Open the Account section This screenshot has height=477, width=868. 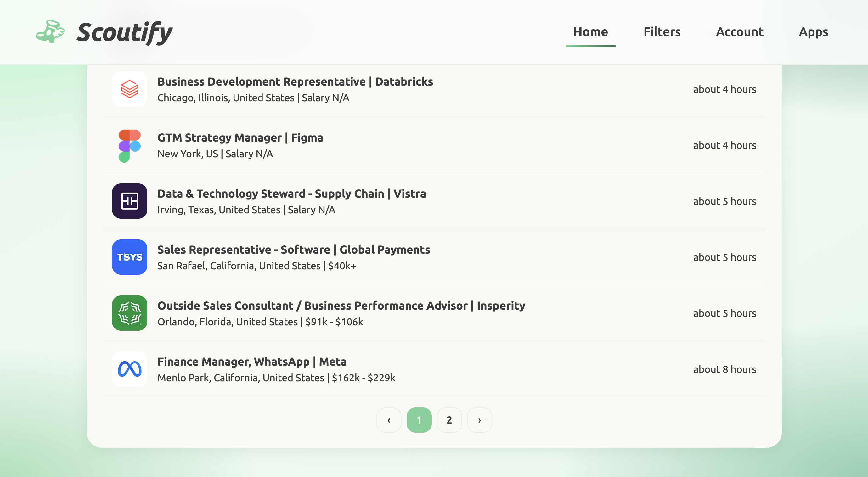[x=740, y=32]
